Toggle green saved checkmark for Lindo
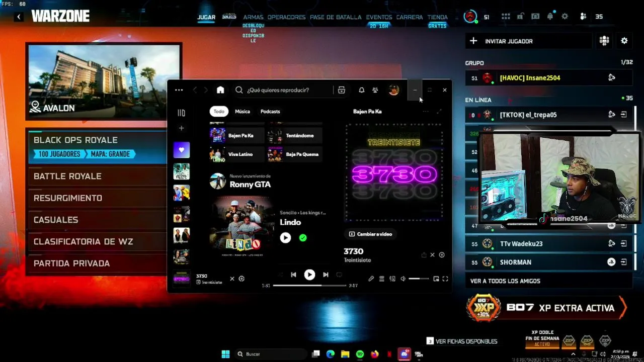Screen dimensions: 644x362 [303, 238]
